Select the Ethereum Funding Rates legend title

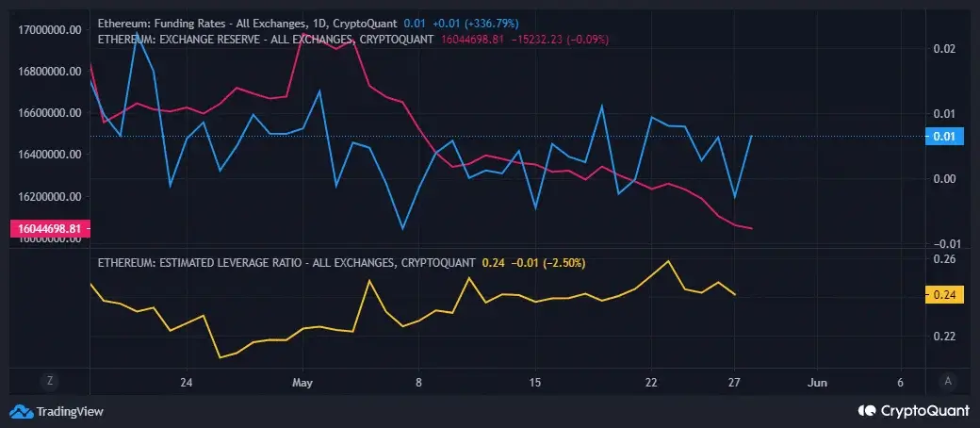(x=247, y=24)
